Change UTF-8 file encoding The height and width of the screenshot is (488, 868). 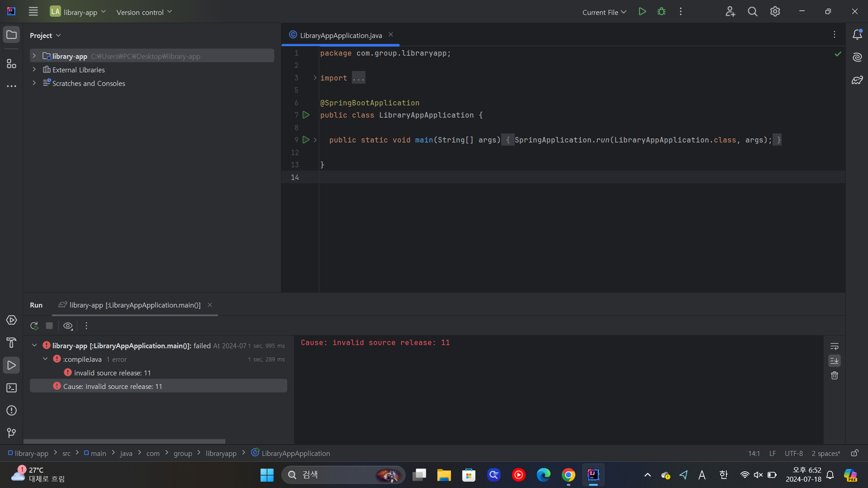794,454
